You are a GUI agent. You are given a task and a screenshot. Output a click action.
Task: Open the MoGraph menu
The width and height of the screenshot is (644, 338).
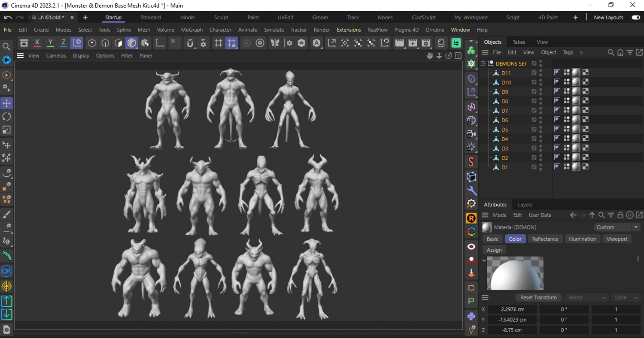pyautogui.click(x=191, y=30)
